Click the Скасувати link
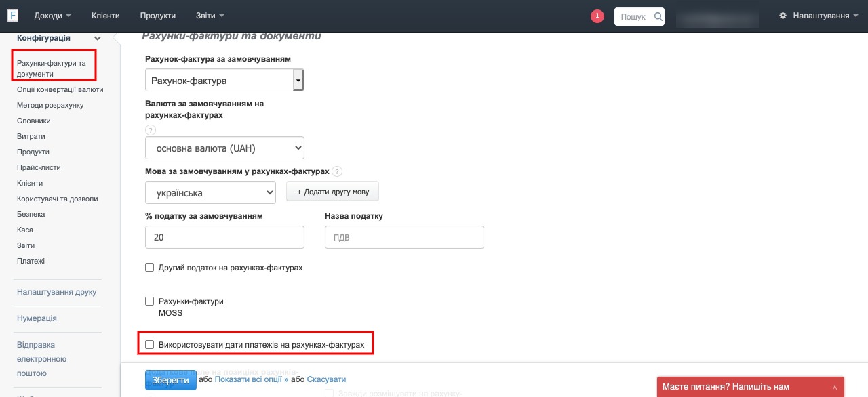This screenshot has height=397, width=868. point(326,380)
